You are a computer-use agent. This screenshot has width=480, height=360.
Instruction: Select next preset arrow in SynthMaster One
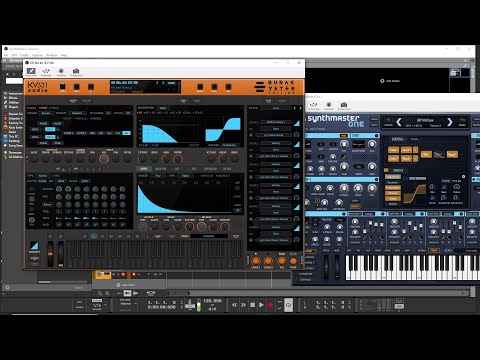coord(450,122)
